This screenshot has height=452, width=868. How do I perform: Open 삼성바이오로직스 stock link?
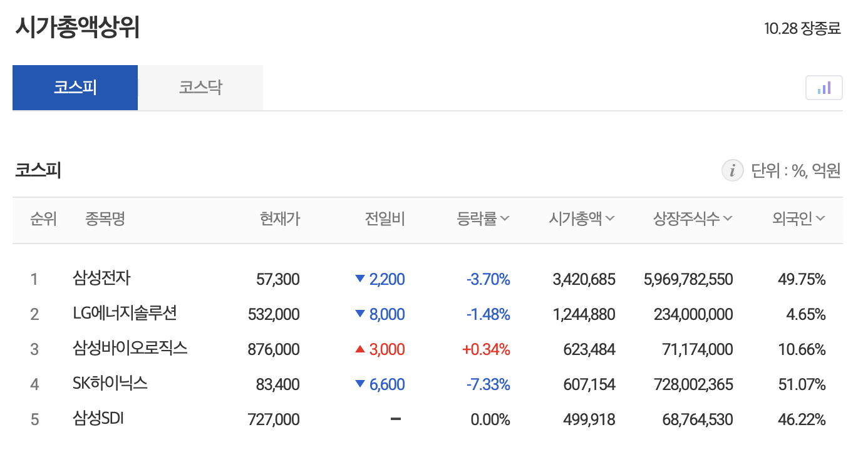tap(130, 348)
